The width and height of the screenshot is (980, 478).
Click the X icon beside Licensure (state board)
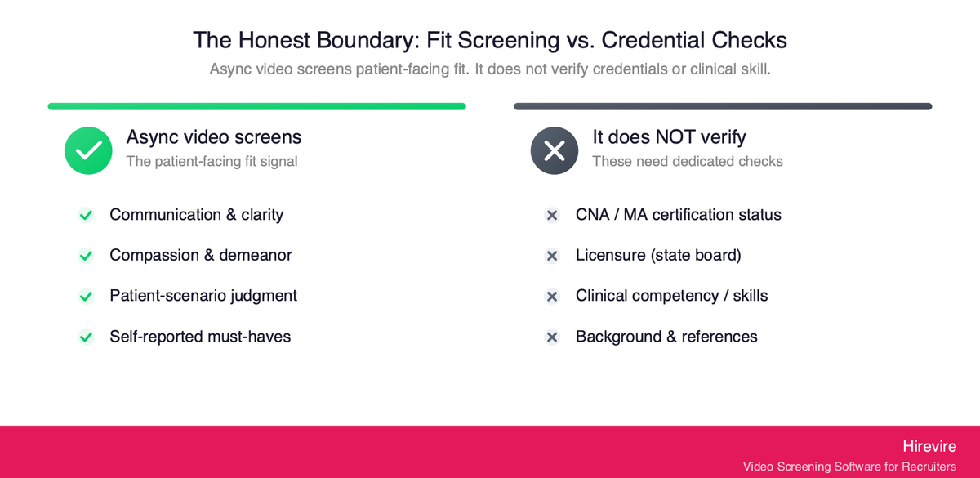click(x=552, y=256)
